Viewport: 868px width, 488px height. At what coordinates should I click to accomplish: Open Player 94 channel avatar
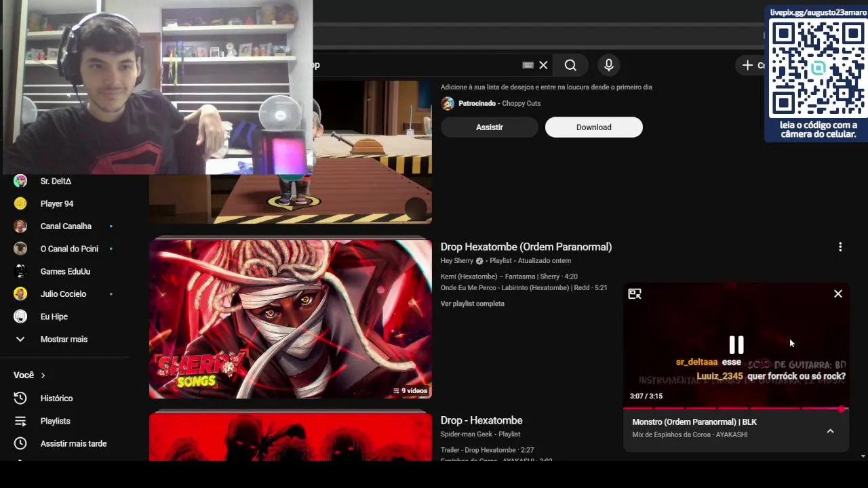click(20, 203)
